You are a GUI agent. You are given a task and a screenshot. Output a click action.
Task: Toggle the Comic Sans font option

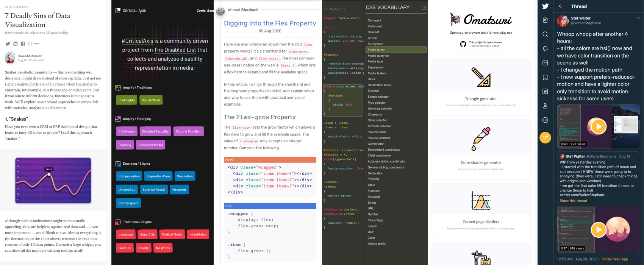pyautogui.click(x=205, y=11)
